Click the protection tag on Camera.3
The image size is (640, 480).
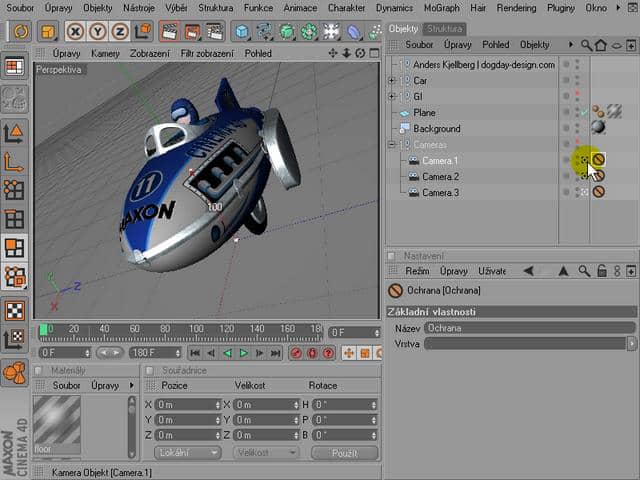[598, 191]
